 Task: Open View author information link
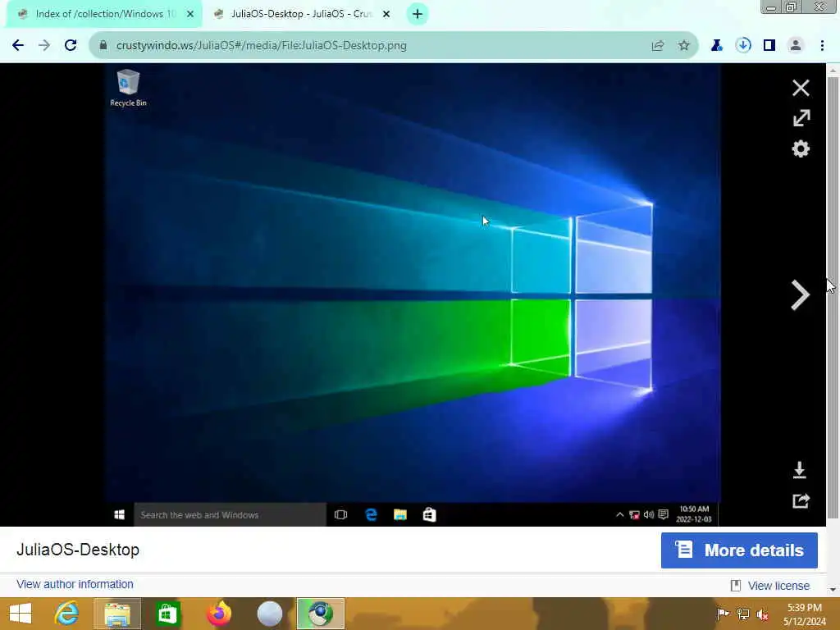coord(75,584)
